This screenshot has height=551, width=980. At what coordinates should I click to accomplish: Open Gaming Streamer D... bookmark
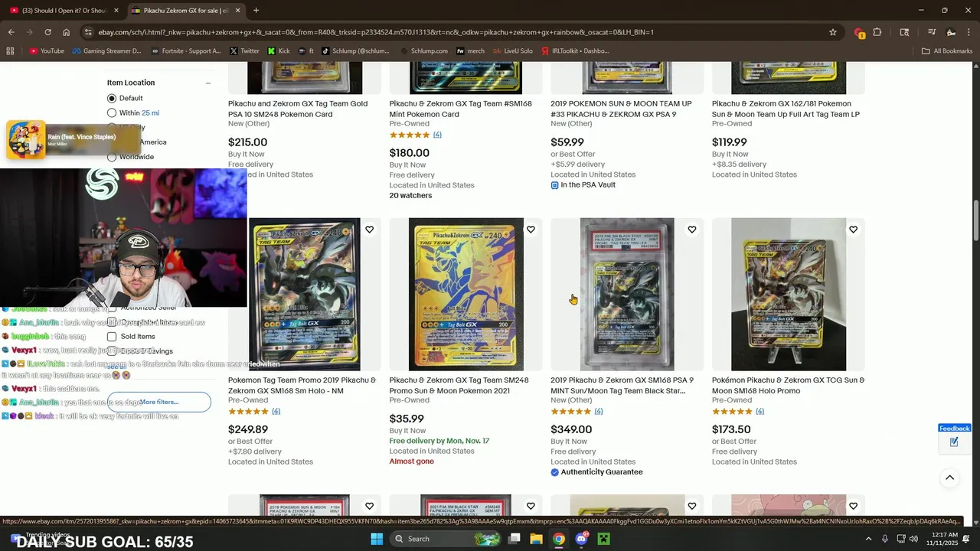107,51
